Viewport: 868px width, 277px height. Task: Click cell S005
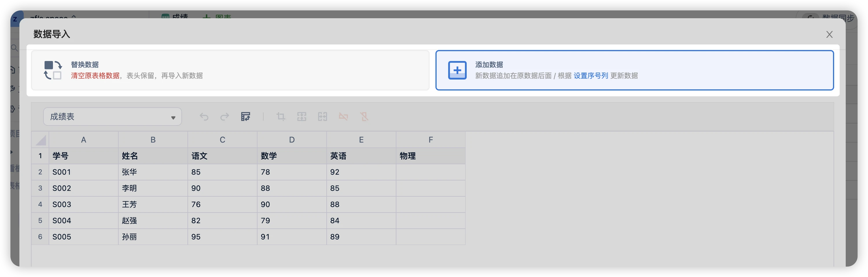pyautogui.click(x=84, y=237)
